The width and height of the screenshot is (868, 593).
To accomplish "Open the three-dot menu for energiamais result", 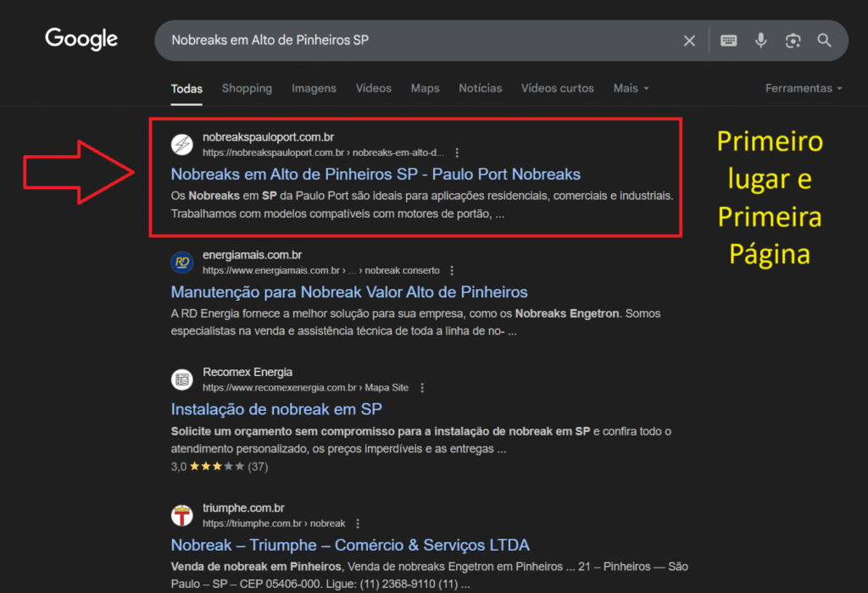I will [452, 271].
